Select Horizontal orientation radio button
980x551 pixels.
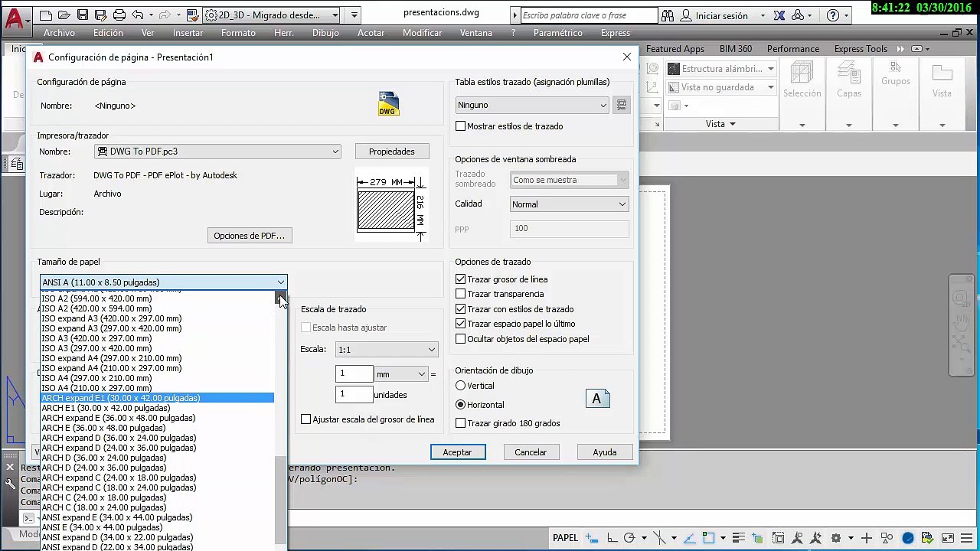click(461, 405)
